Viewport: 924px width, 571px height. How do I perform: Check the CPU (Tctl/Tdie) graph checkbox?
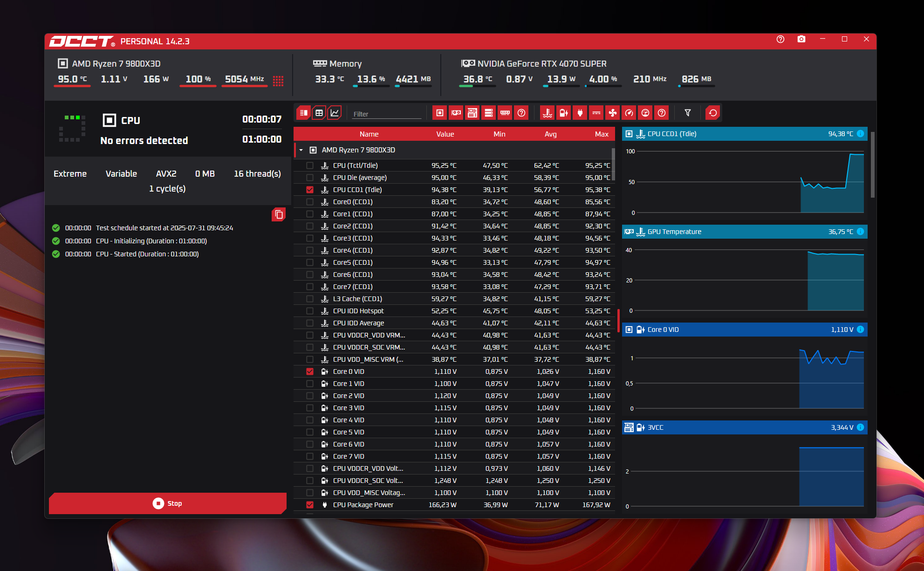310,165
